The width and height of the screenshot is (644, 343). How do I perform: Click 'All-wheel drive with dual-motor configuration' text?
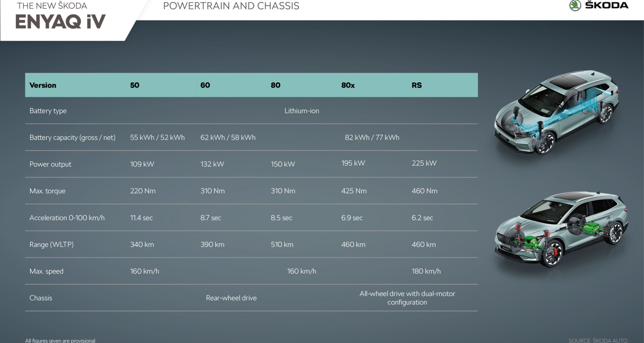pyautogui.click(x=407, y=298)
